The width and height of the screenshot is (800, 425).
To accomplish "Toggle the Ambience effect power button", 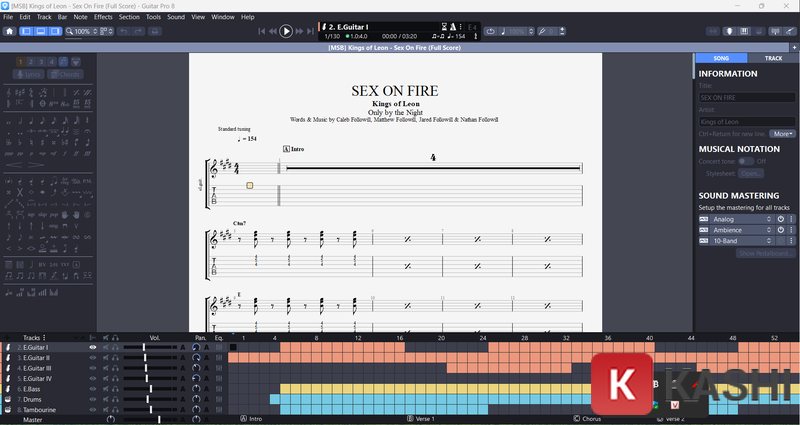I will pos(781,230).
